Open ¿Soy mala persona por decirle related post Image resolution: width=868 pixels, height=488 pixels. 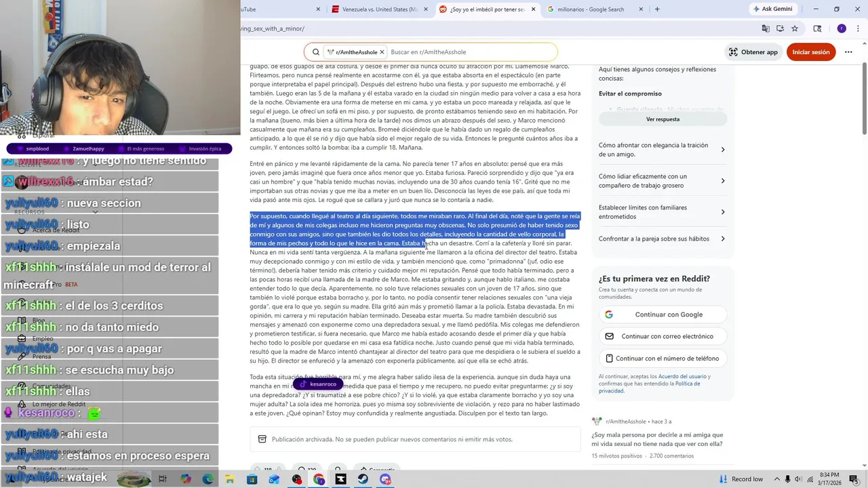click(657, 439)
